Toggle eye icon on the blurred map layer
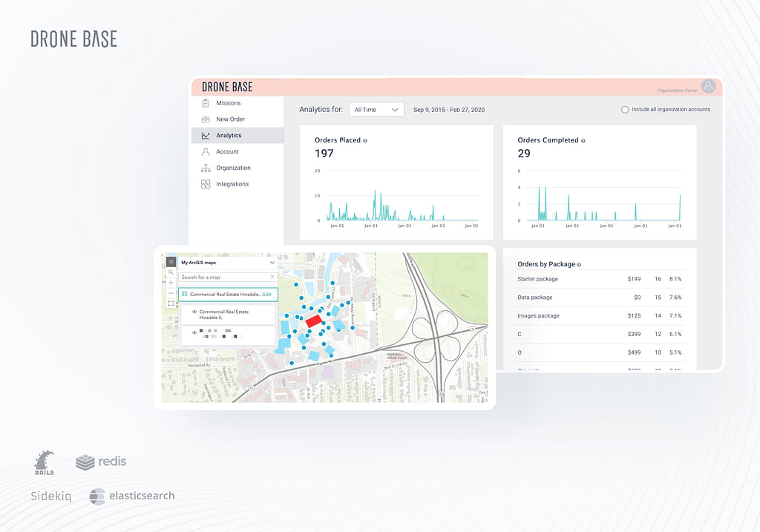 [194, 333]
